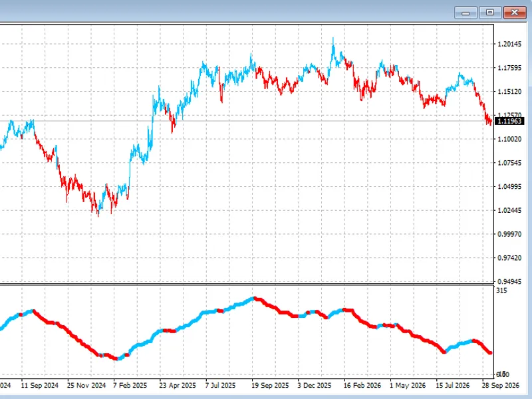Click the 23 Apr 2025 date label
The width and height of the screenshot is (532, 399).
click(178, 386)
